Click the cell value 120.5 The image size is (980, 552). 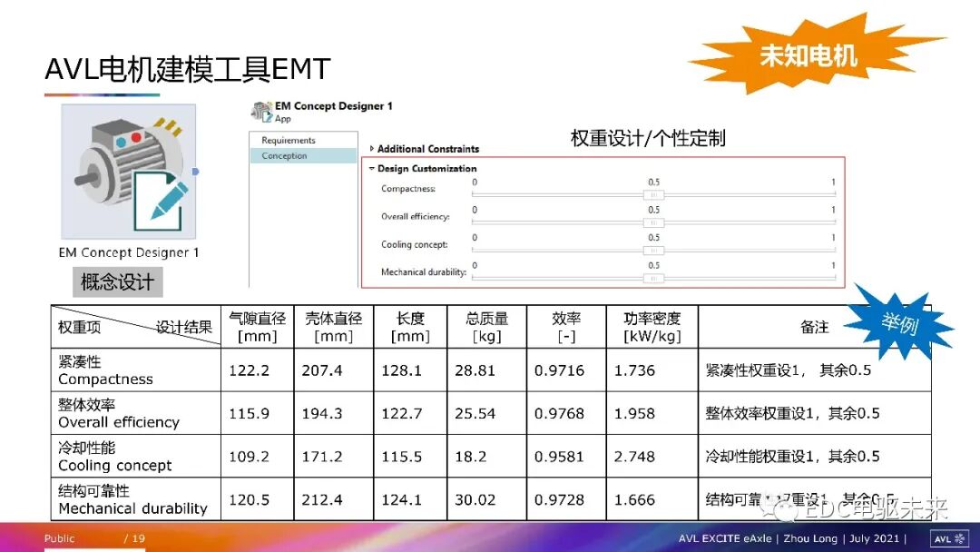(x=249, y=499)
